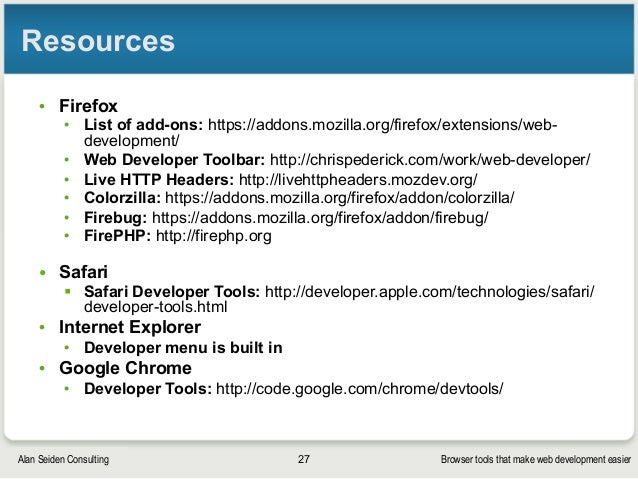Click the 'Alan Seiden Consulting' footer text
The width and height of the screenshot is (638, 479).
pos(63,459)
